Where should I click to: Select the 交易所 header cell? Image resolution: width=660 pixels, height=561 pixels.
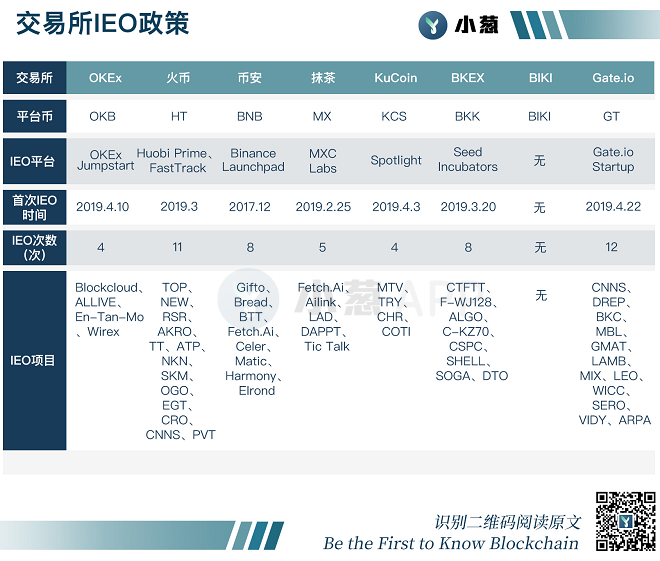point(34,78)
